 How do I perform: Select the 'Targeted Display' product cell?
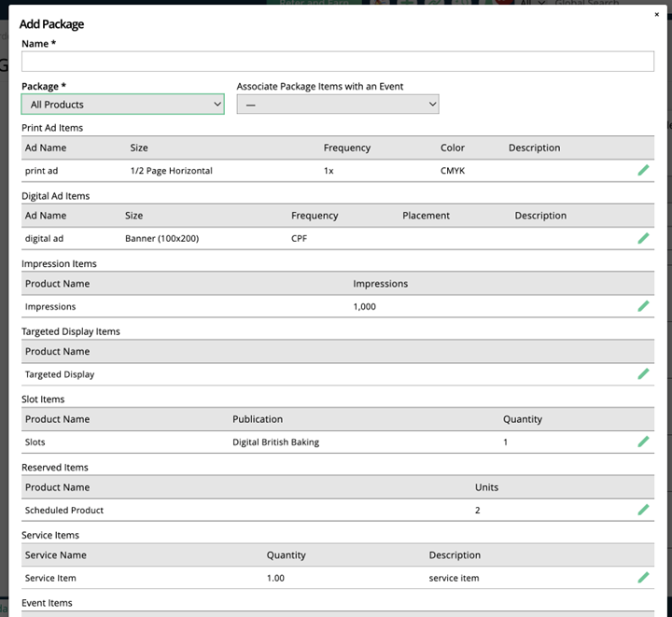(60, 374)
